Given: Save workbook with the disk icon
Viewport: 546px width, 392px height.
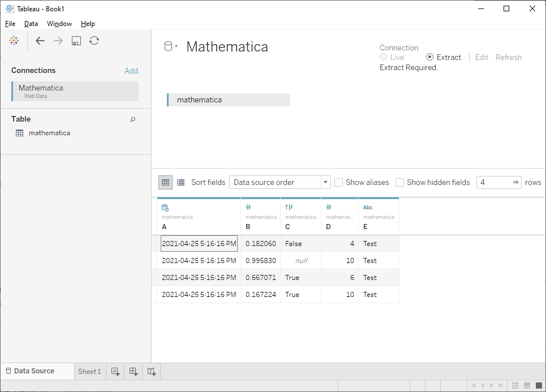Looking at the screenshot, I should click(76, 41).
